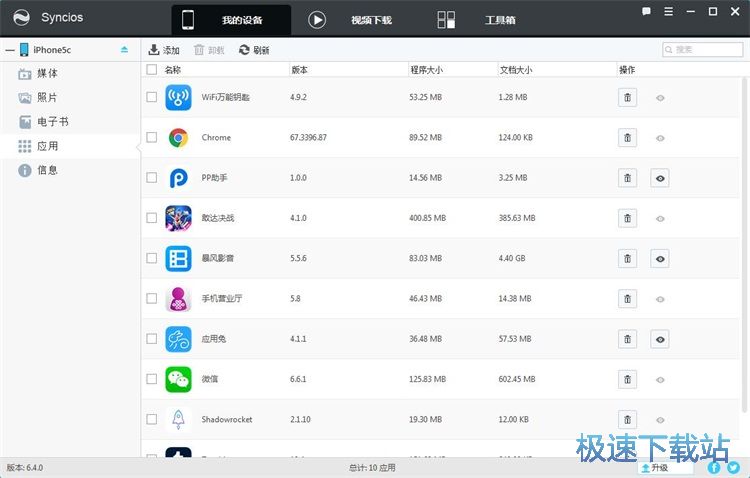
Task: Tick the 微信 row checkbox
Action: (152, 379)
